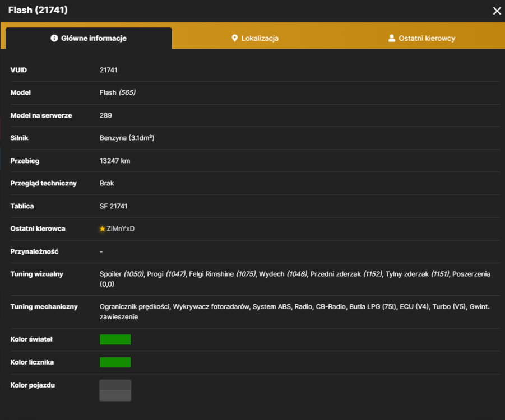
Task: Close the Flash (21741) dialog
Action: tap(497, 11)
